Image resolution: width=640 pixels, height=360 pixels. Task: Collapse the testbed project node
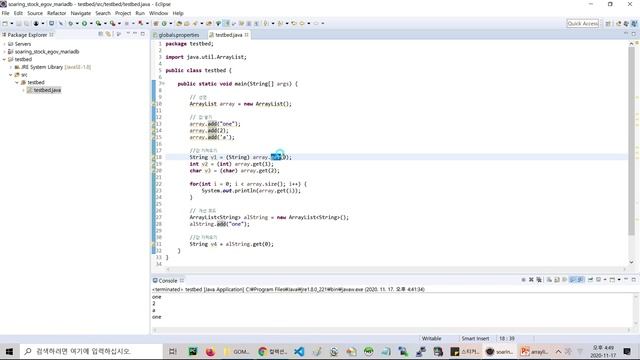tap(4, 59)
